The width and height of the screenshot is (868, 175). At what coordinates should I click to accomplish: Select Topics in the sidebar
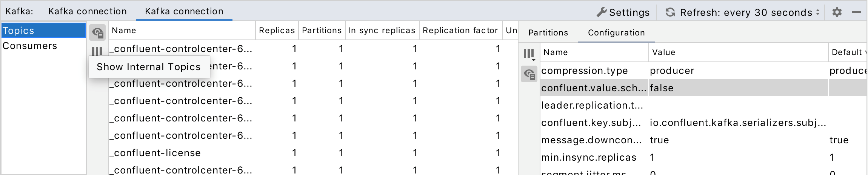click(18, 31)
